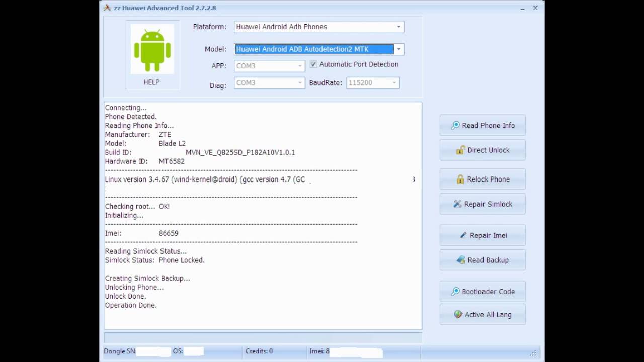Click the app icon in the title bar
Viewport: 644px width, 362px height.
pyautogui.click(x=107, y=8)
